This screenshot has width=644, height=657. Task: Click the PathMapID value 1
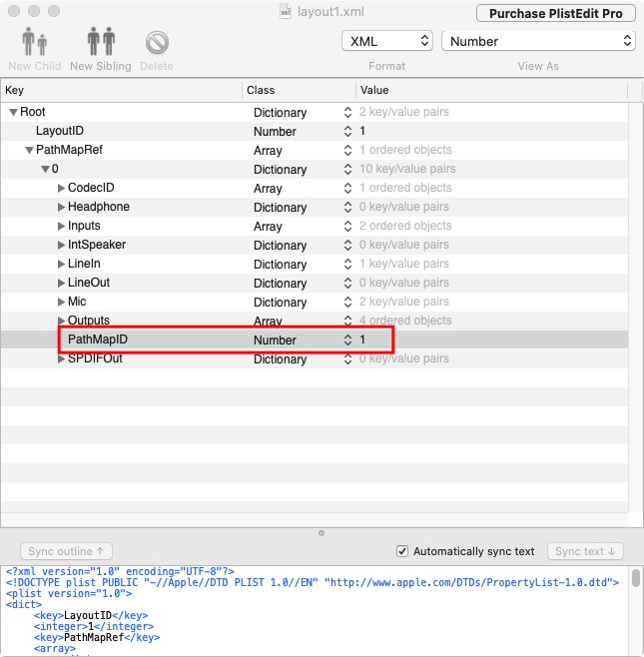point(362,339)
